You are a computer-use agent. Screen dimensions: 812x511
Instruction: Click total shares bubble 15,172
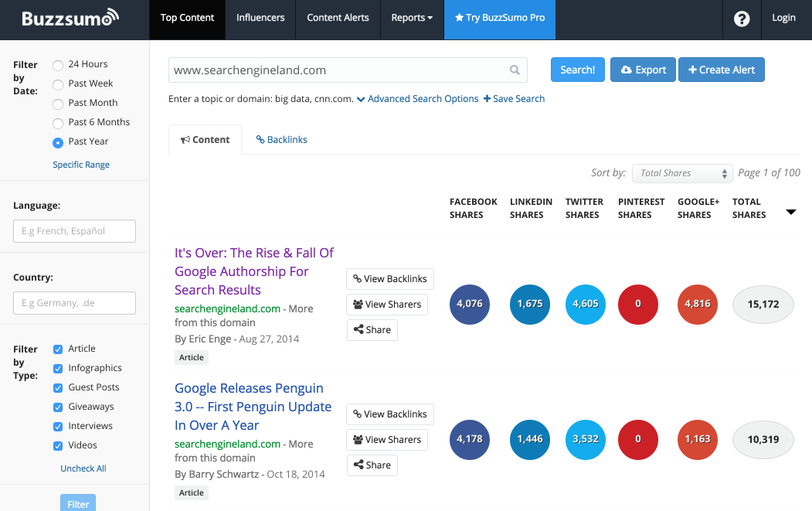coord(763,305)
